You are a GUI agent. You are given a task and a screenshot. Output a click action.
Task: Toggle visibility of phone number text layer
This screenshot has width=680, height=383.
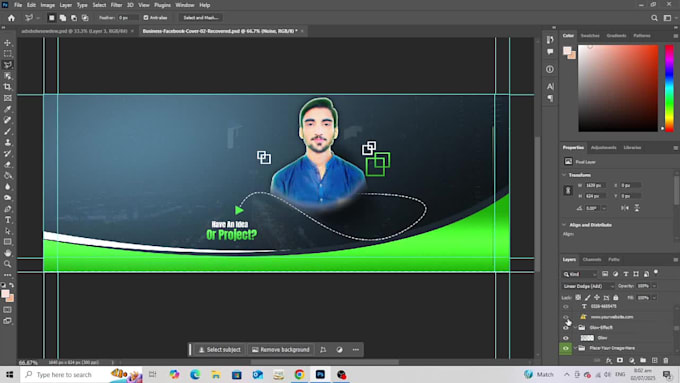coord(566,307)
